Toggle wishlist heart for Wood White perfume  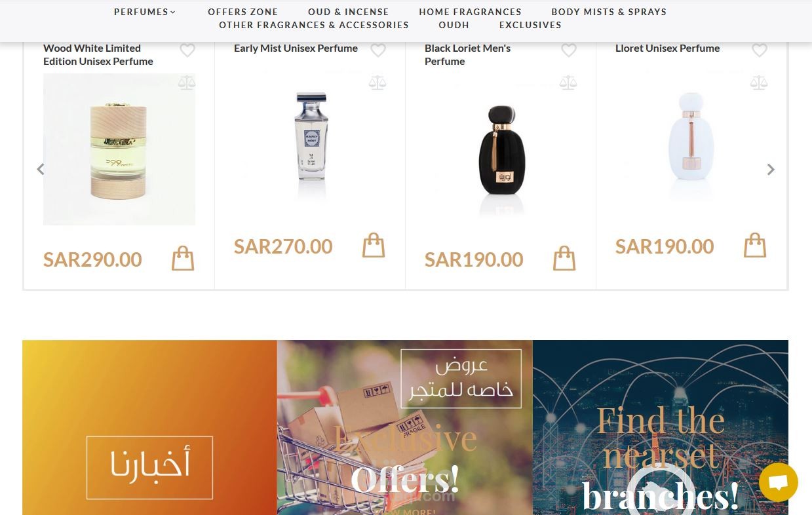tap(187, 50)
